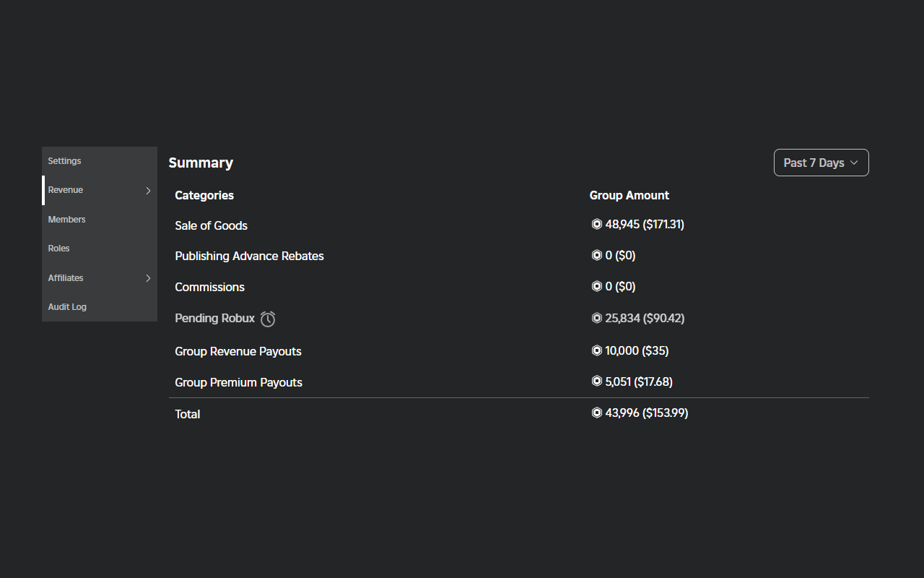
Task: Click Sale of Goods category
Action: coord(212,225)
